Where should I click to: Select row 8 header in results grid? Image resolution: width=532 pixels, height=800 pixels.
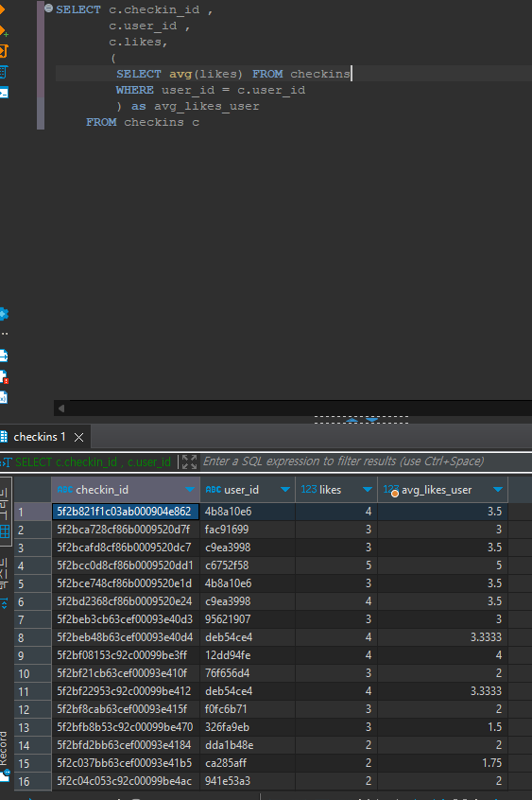(32, 637)
